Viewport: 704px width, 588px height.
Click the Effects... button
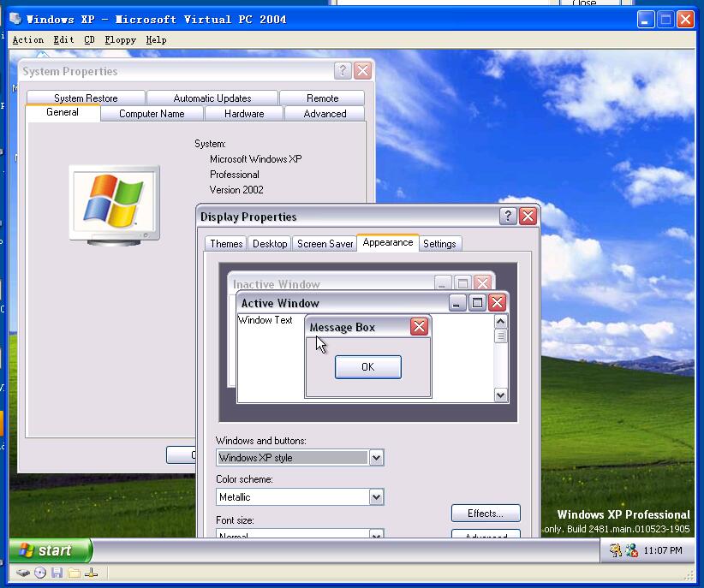click(486, 513)
